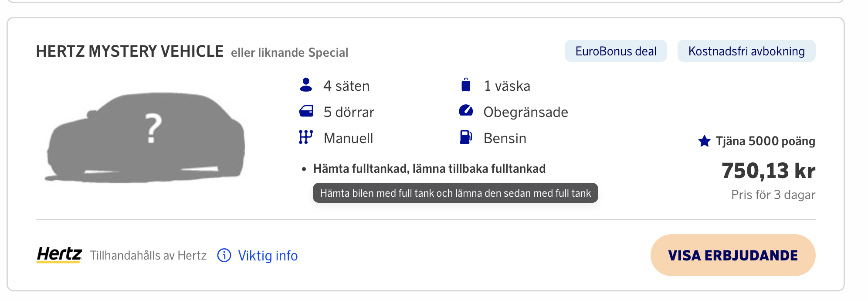
Task: Click the info circle icon before Viktig info
Action: point(224,256)
